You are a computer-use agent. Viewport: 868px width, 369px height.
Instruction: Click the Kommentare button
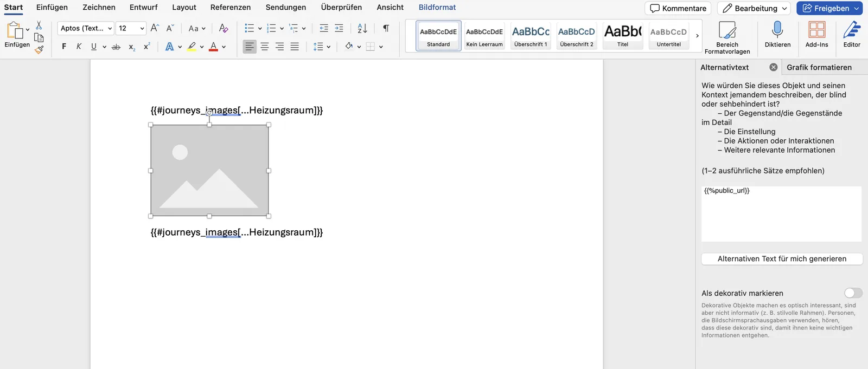678,8
